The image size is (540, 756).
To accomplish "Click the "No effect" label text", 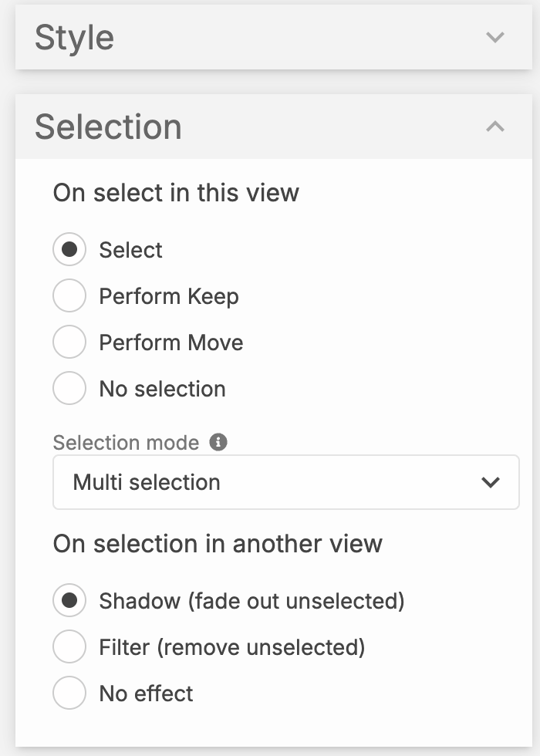I will click(x=146, y=694).
